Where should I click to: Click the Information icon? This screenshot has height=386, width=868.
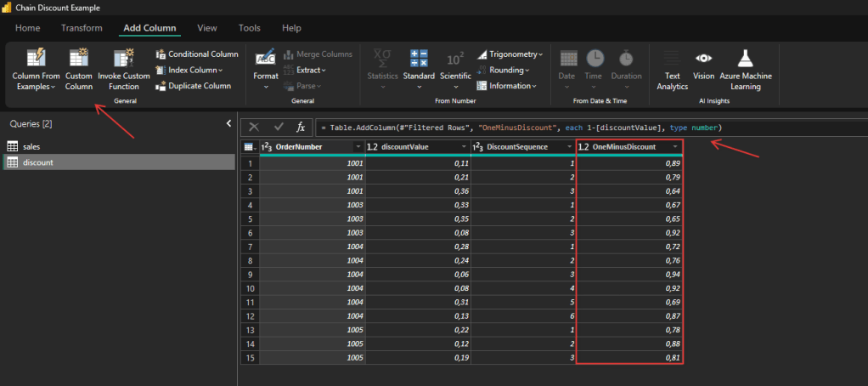tap(482, 86)
